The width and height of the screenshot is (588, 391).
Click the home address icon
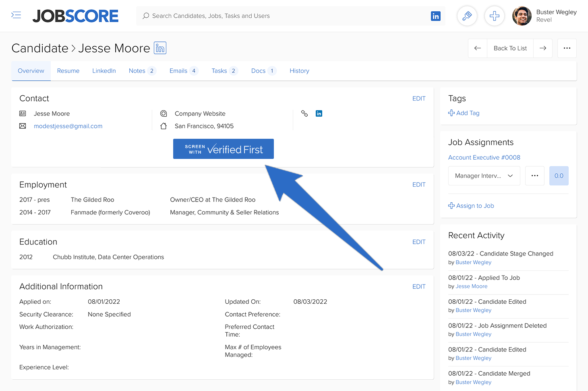click(164, 126)
